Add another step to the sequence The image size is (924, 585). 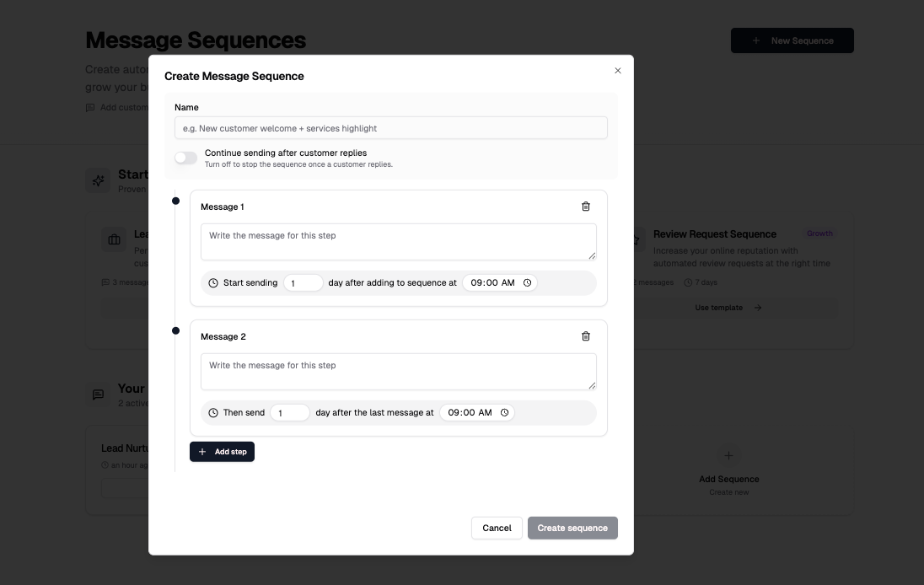[x=223, y=452]
